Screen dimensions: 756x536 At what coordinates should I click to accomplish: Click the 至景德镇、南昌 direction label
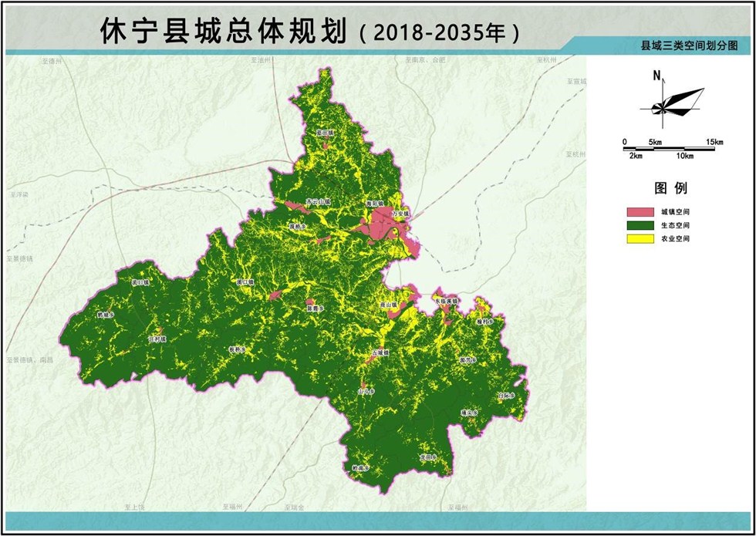(x=29, y=360)
